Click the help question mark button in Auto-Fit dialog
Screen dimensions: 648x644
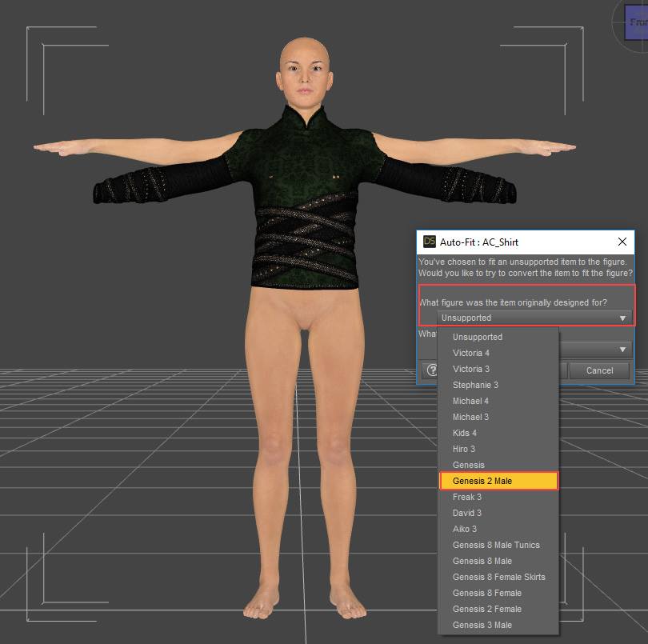[x=432, y=370]
